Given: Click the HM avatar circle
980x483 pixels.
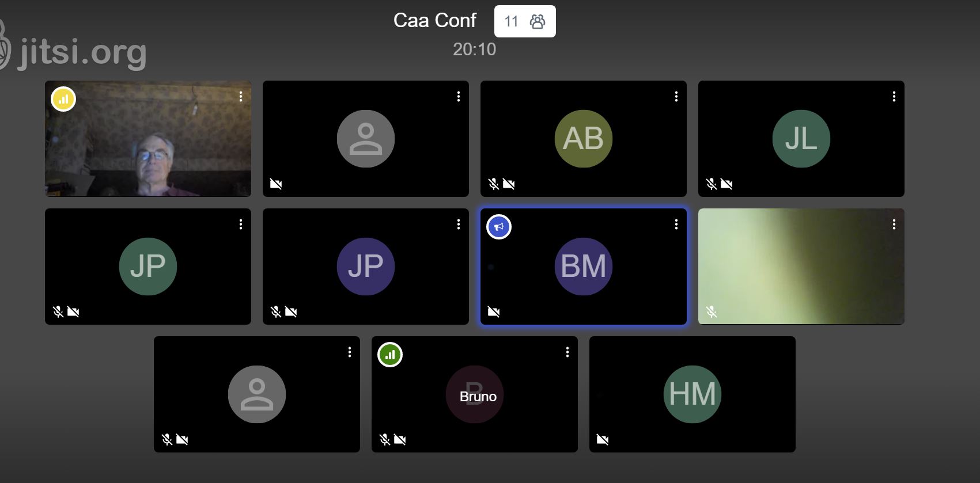Looking at the screenshot, I should pos(693,394).
